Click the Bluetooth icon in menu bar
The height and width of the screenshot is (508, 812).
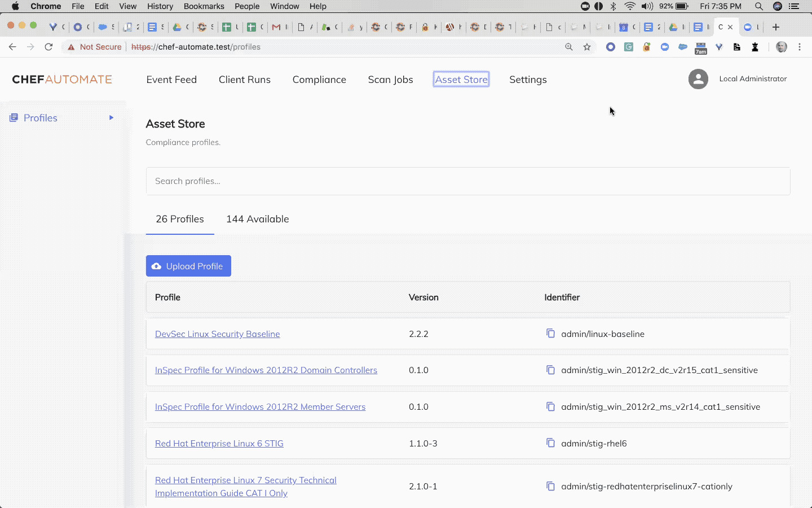click(614, 6)
